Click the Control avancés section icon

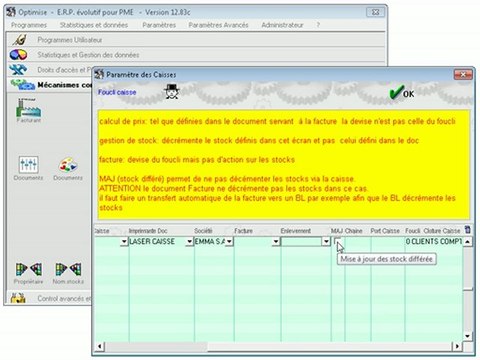18,298
